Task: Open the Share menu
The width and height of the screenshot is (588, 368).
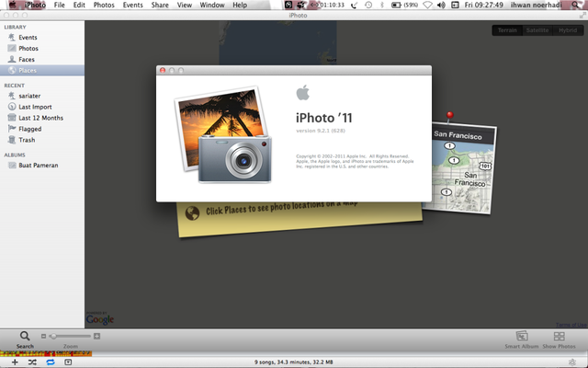Action: pos(160,5)
